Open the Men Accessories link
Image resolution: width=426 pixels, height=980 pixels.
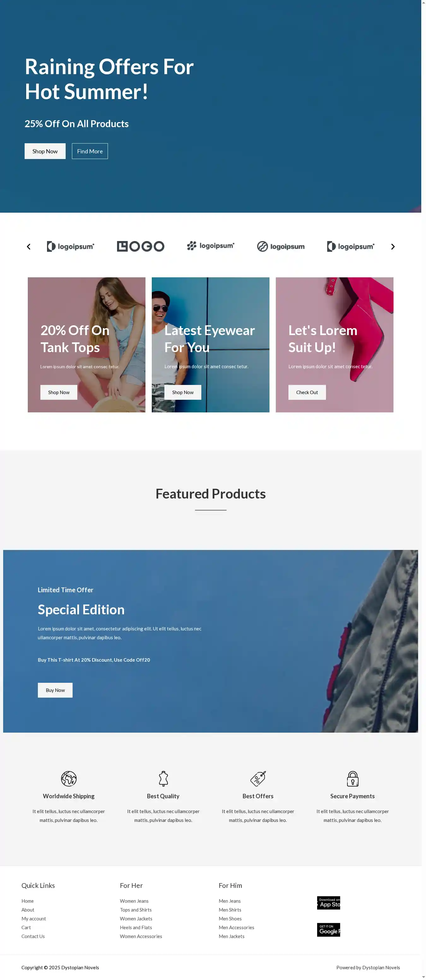pos(236,927)
